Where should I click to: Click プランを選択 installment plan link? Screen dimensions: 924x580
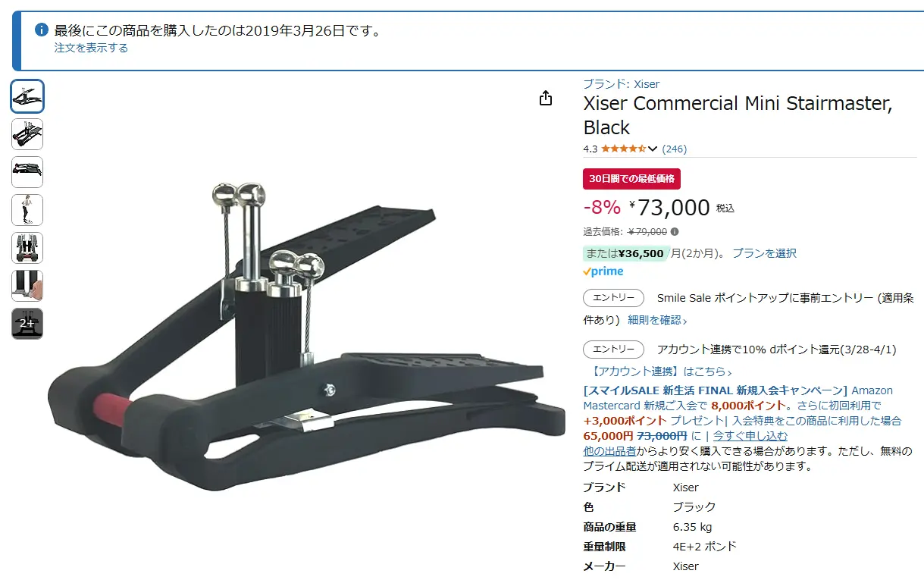764,253
